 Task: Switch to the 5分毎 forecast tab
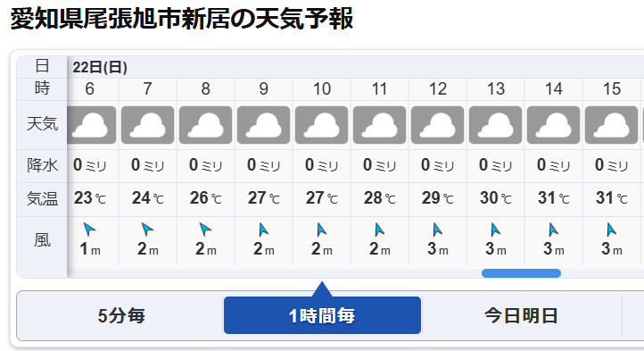click(121, 315)
